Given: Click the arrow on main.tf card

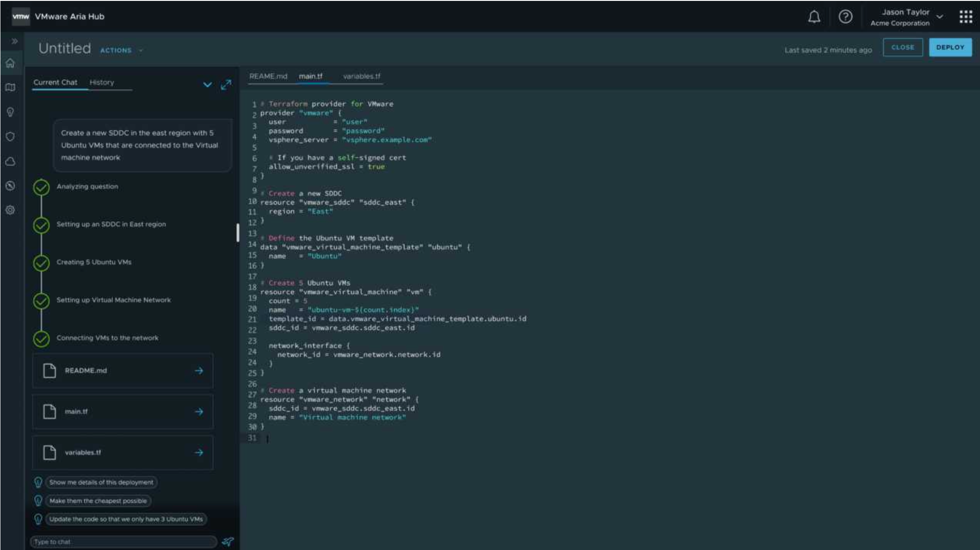Looking at the screenshot, I should 199,412.
